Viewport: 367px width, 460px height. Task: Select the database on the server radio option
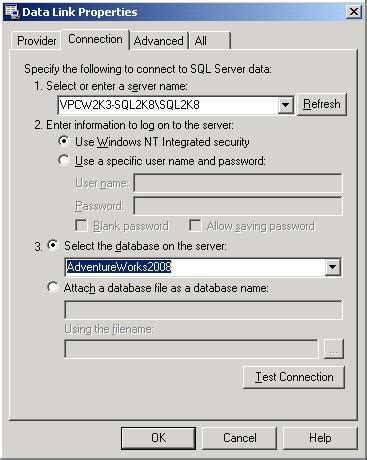pyautogui.click(x=53, y=246)
